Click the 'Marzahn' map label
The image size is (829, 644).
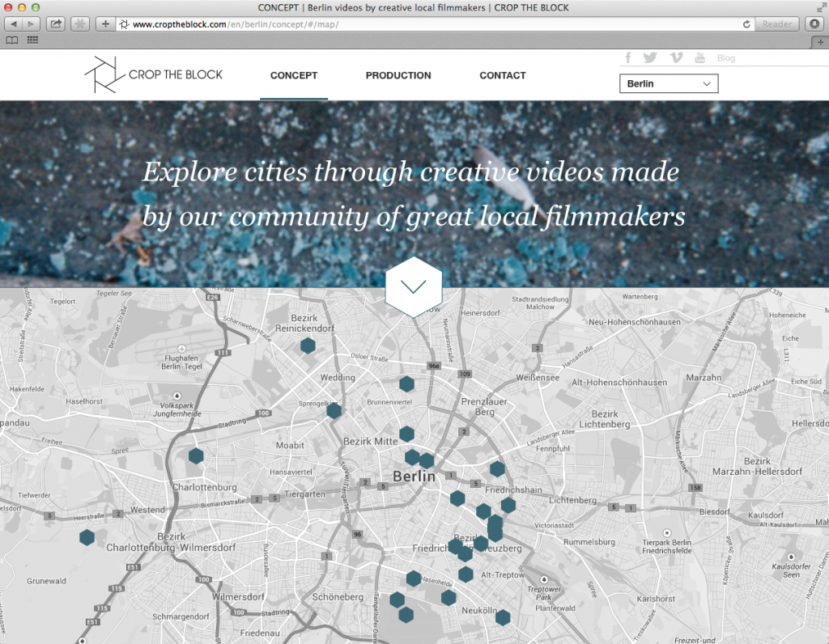704,378
